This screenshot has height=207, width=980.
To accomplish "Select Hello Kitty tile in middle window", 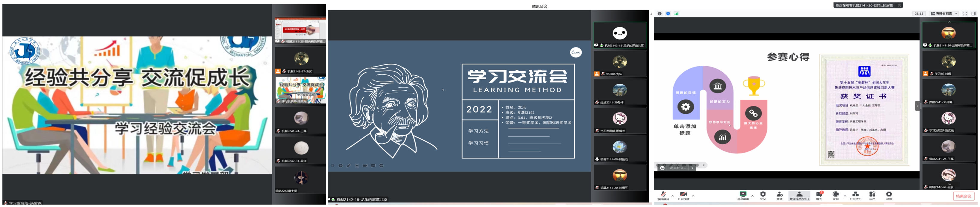I will point(620,121).
